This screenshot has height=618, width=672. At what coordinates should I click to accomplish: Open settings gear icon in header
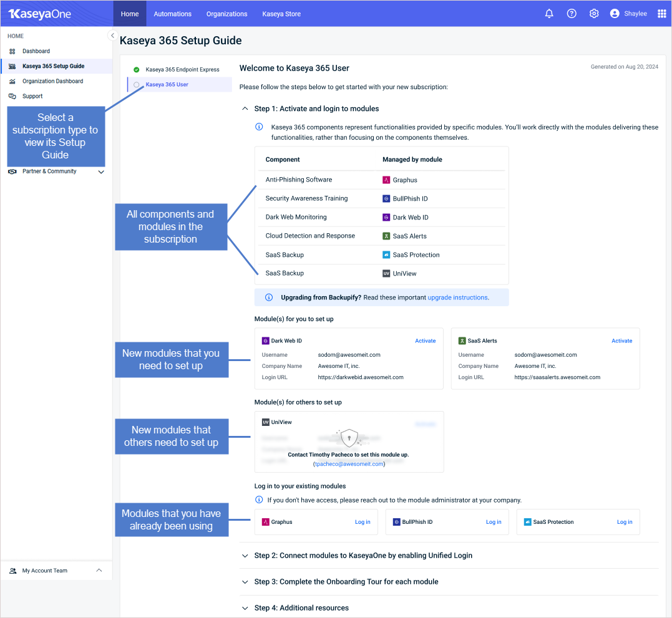[594, 14]
